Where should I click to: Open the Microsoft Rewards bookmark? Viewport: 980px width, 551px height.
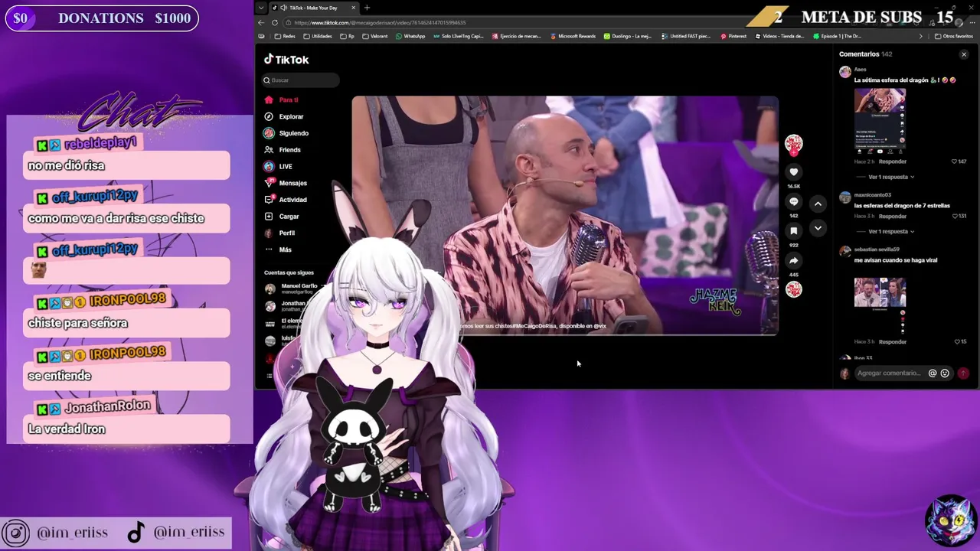pos(573,36)
